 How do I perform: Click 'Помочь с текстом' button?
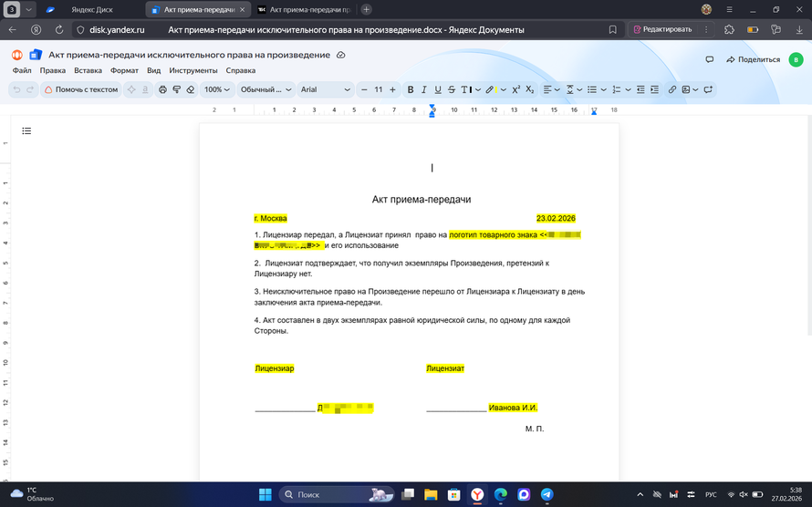[80, 89]
